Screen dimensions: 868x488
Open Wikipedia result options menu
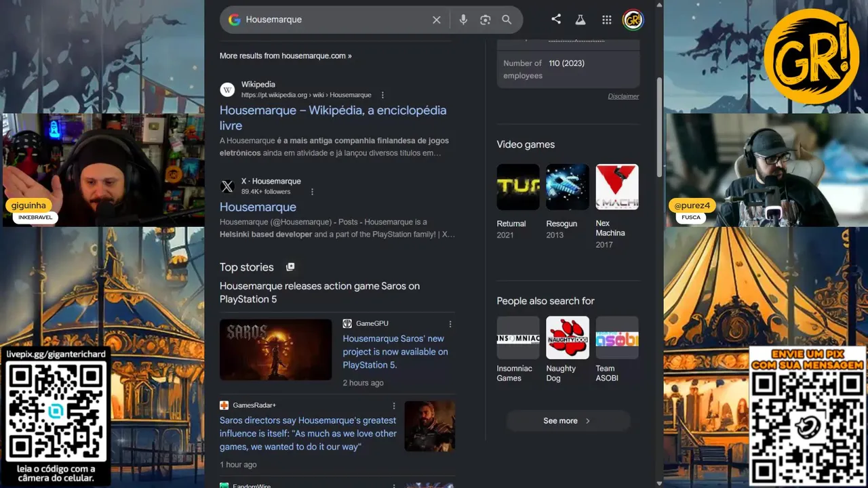click(382, 95)
